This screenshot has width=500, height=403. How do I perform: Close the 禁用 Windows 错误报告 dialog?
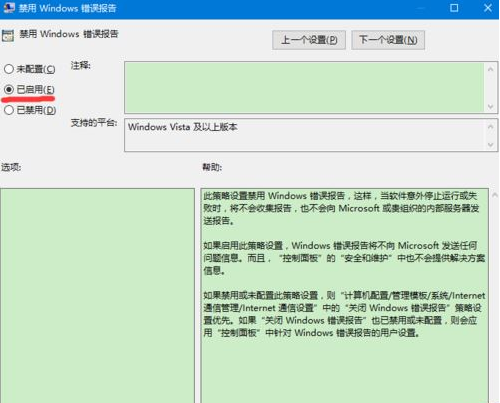tap(488, 8)
